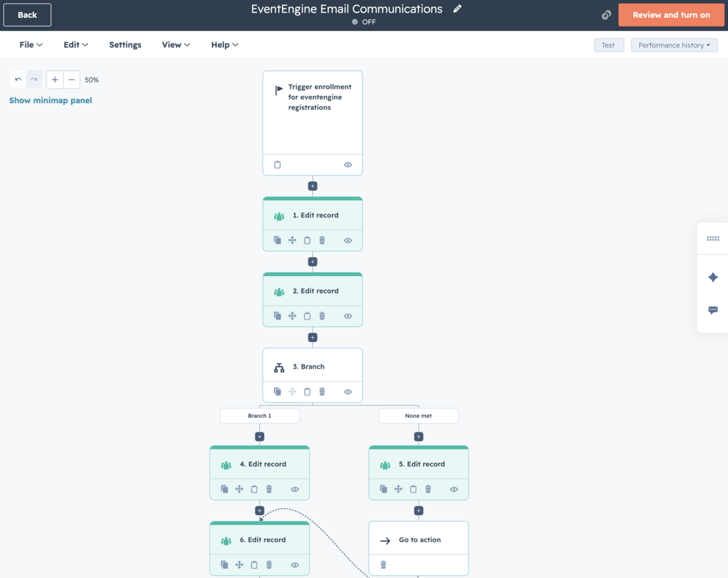Delete the 3. Branch action

[x=322, y=392]
